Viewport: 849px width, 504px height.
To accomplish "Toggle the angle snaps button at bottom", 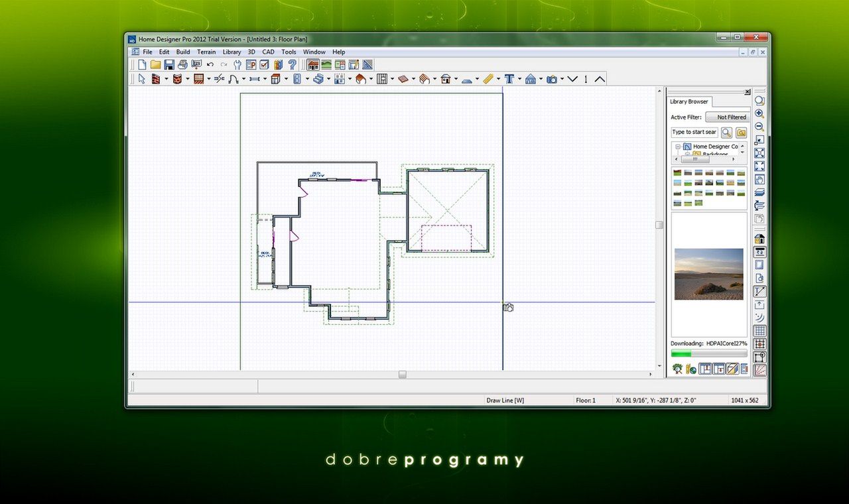I will coord(759,370).
